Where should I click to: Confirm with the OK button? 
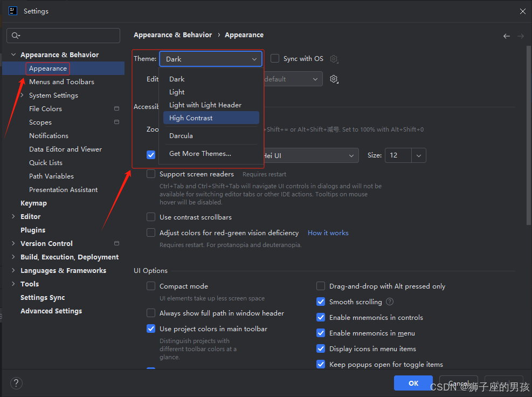click(x=413, y=383)
